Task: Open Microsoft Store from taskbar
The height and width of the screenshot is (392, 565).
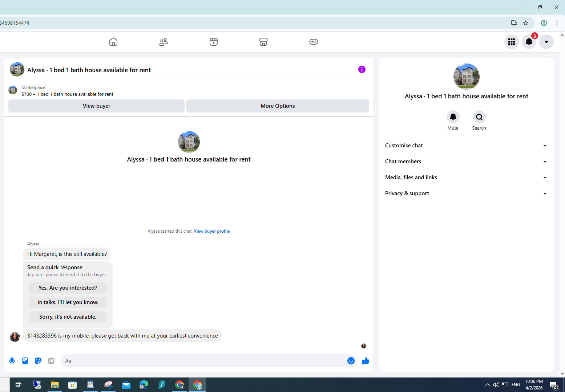Action: pos(72,385)
